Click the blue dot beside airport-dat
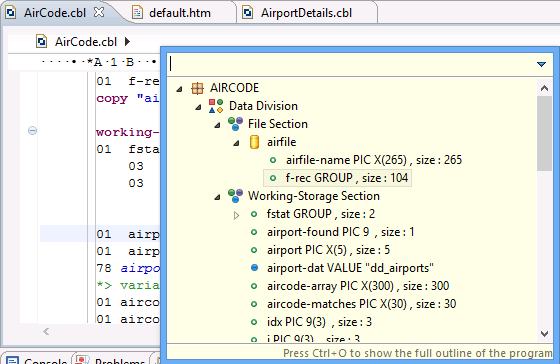Image resolution: width=560 pixels, height=364 pixels. pos(254,268)
